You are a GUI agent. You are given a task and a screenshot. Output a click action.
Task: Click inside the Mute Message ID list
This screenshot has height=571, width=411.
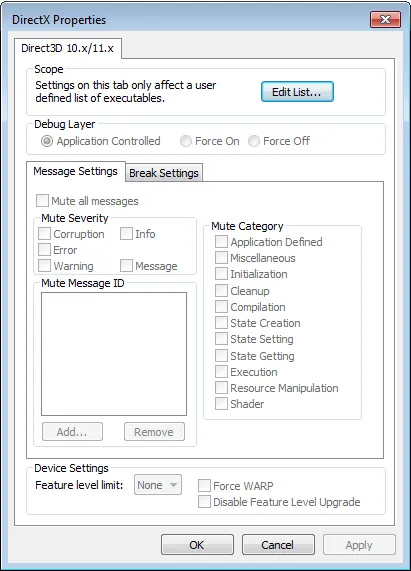coord(114,354)
